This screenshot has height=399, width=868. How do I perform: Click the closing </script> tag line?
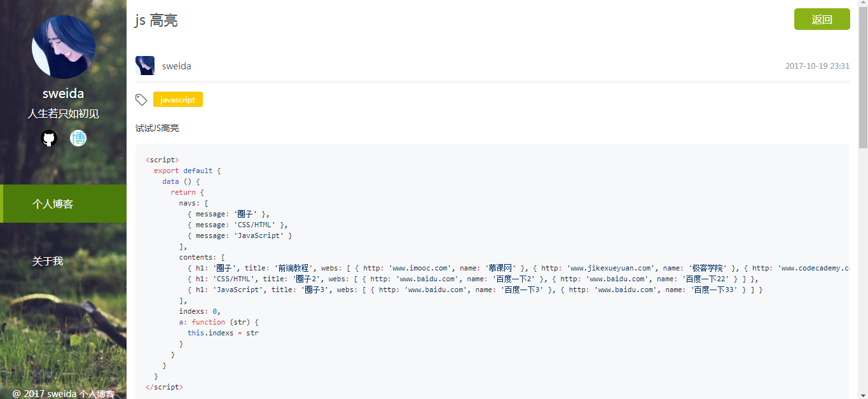(164, 387)
